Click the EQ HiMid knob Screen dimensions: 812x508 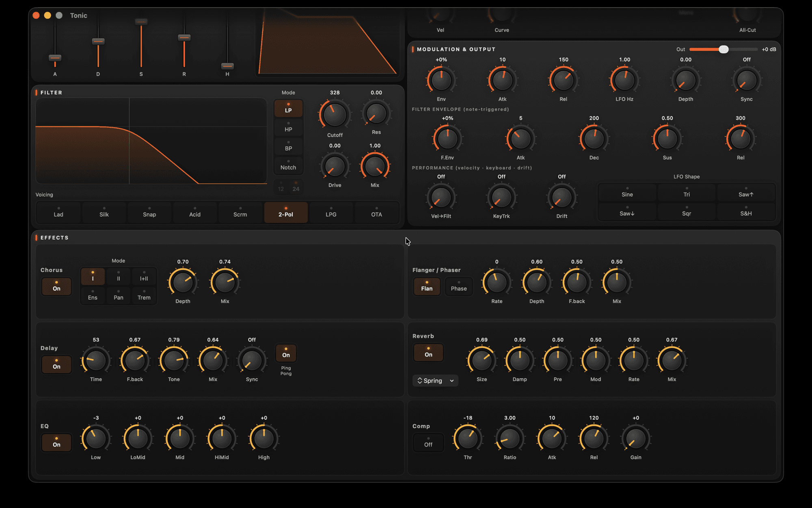point(222,439)
